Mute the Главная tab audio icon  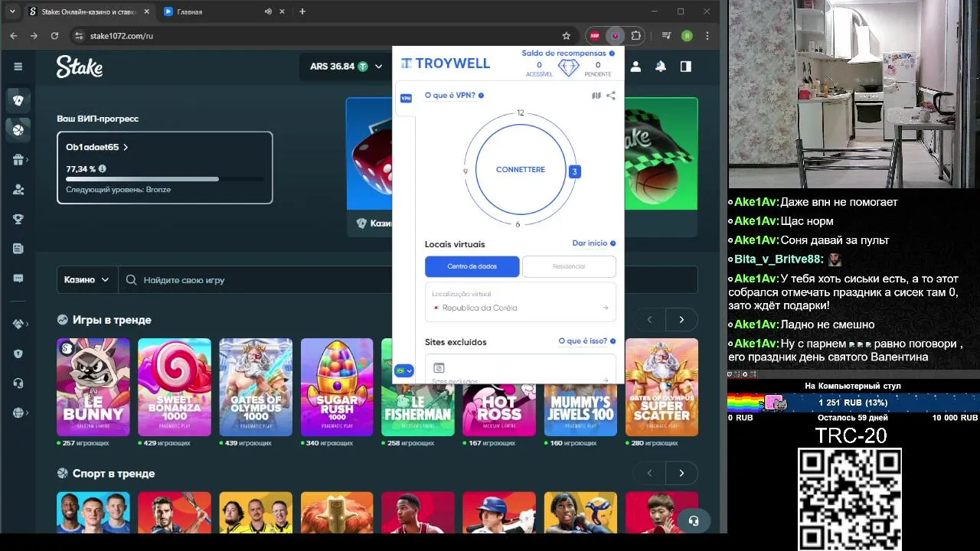pyautogui.click(x=268, y=11)
